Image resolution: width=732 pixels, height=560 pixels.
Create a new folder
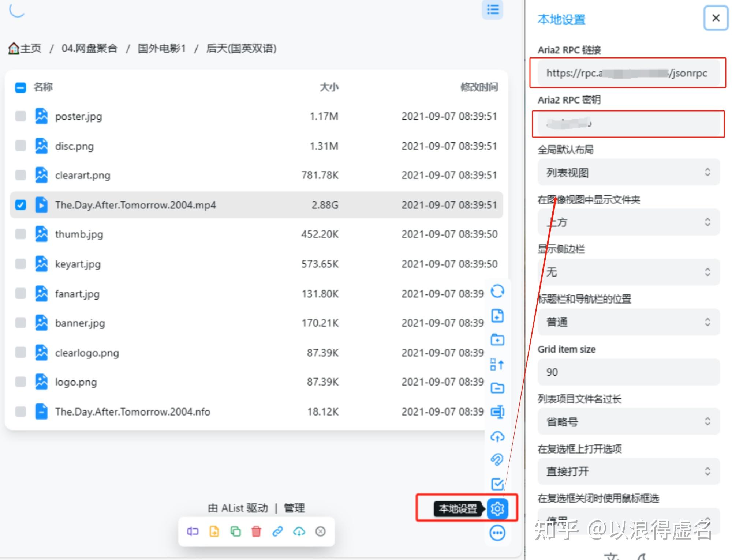coord(498,339)
